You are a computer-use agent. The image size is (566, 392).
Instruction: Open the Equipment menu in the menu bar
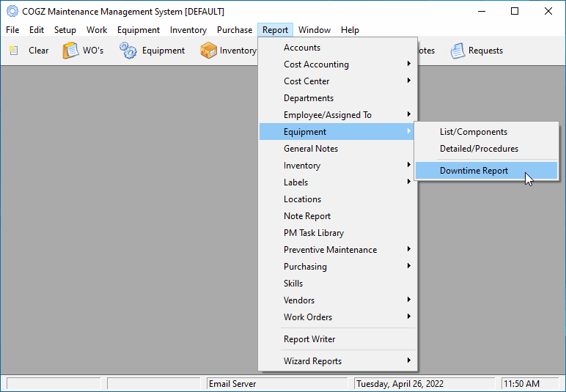(x=139, y=30)
